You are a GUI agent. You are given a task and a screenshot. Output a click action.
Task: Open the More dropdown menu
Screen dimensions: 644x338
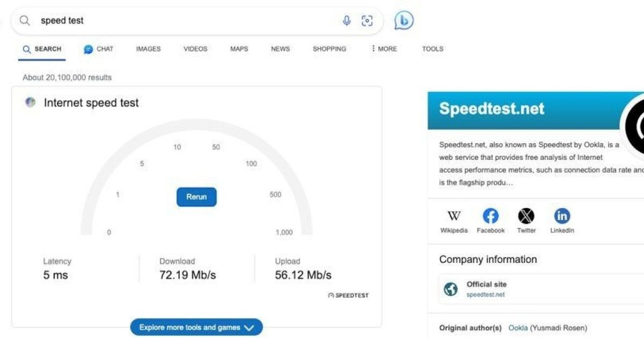pyautogui.click(x=384, y=49)
